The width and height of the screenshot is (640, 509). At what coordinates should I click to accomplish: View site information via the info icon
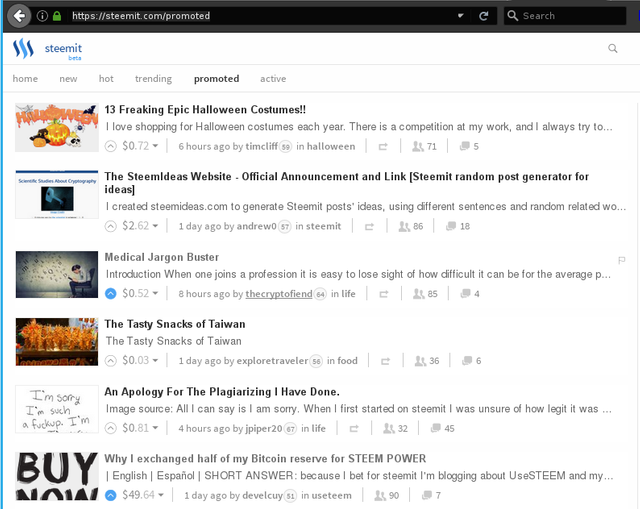42,16
